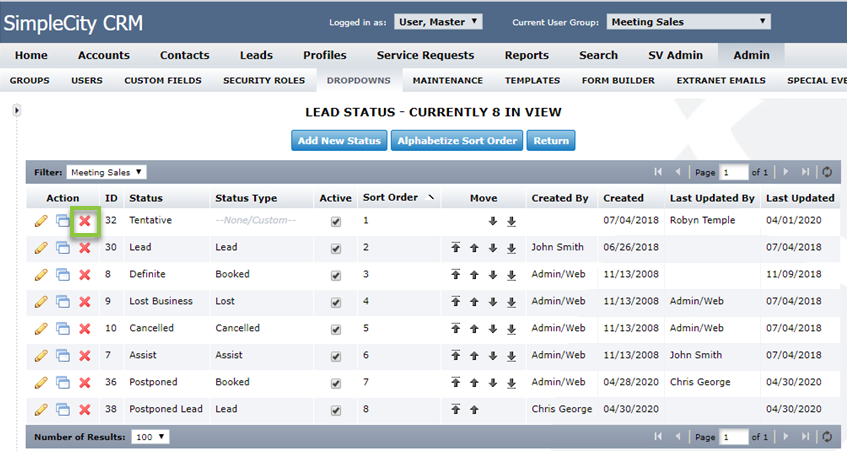Open the Profiles menu
Image resolution: width=847 pixels, height=451 pixels.
tap(325, 55)
